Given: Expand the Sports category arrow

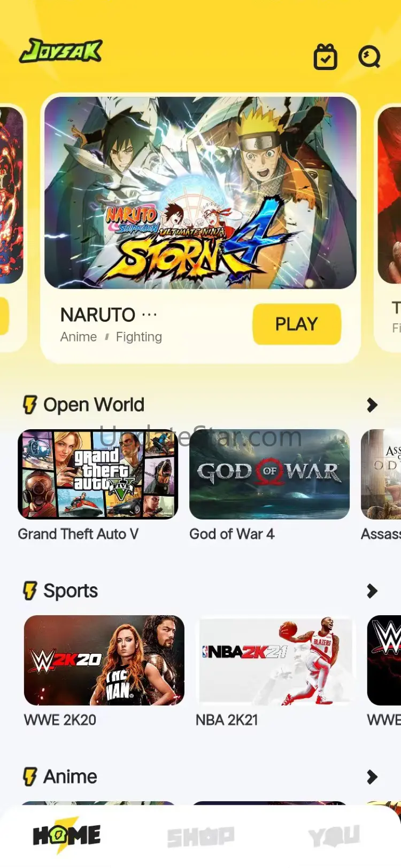Looking at the screenshot, I should 372,591.
